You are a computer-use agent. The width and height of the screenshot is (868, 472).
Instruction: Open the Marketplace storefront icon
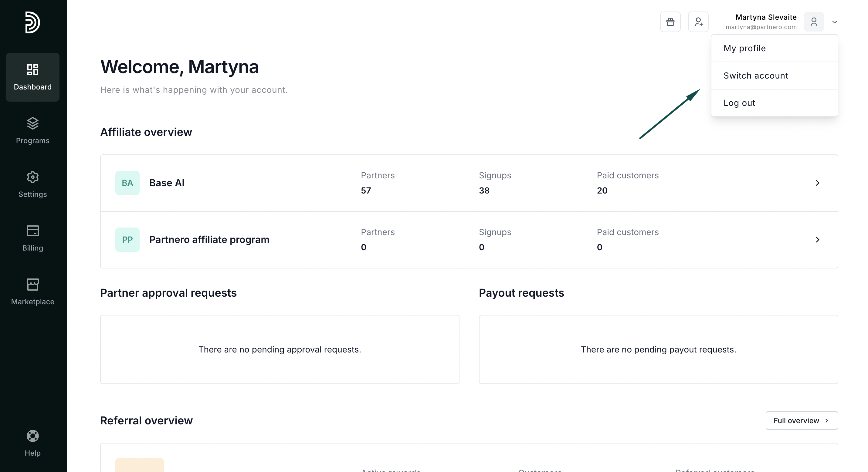coord(33,292)
